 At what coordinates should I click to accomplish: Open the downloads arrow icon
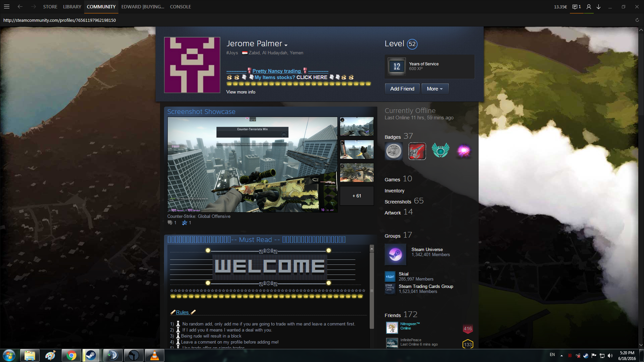[x=598, y=7]
